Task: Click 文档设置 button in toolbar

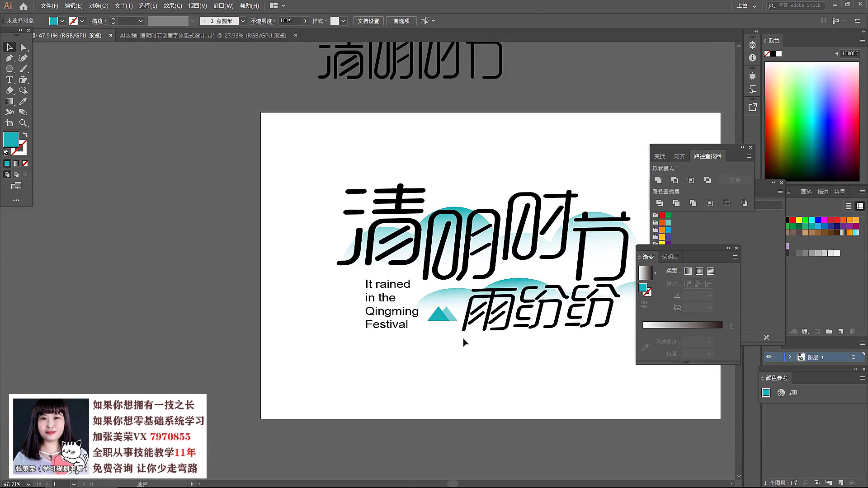Action: point(368,21)
